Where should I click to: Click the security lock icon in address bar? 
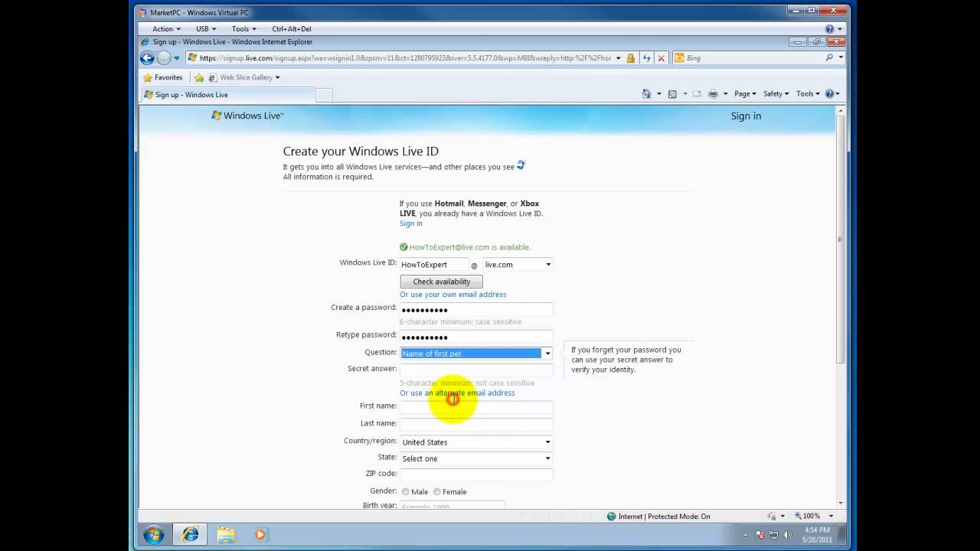pos(631,58)
